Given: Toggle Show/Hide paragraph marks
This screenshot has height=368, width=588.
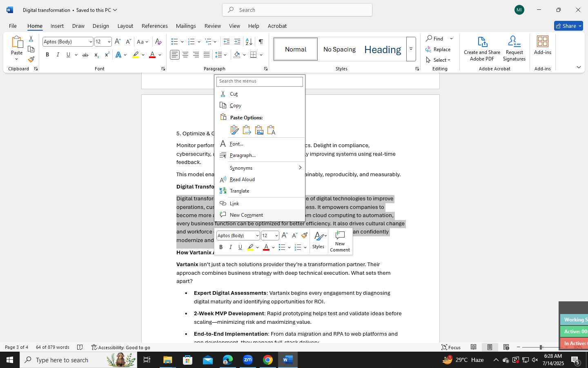Looking at the screenshot, I should [x=261, y=42].
